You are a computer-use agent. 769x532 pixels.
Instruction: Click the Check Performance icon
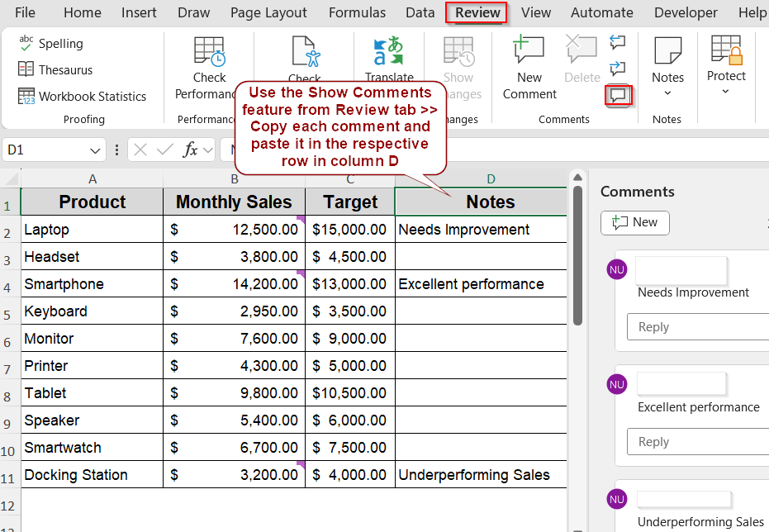(x=209, y=52)
